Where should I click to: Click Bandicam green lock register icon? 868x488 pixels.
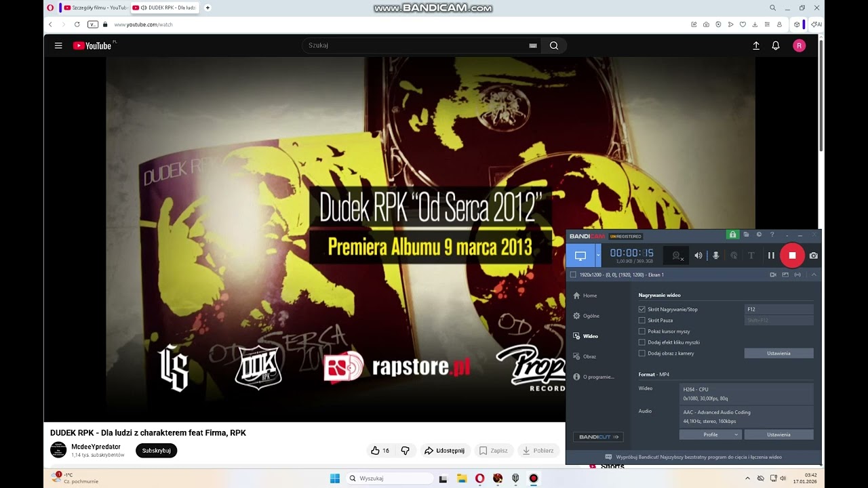732,235
